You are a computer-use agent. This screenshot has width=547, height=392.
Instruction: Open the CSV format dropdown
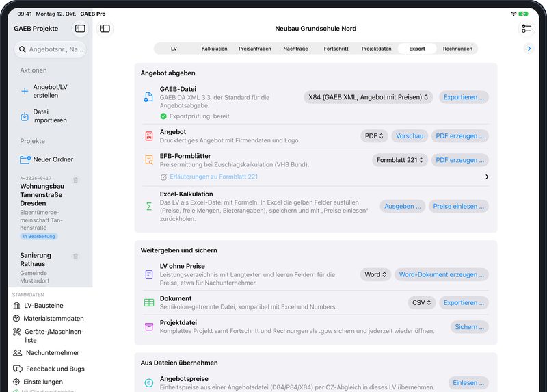pyautogui.click(x=421, y=302)
